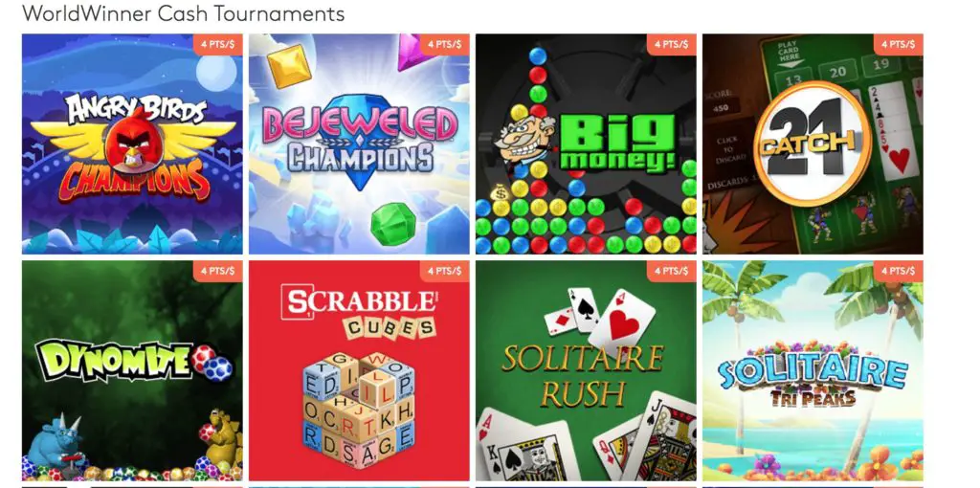Viewport: 980px width, 488px height.
Task: Click the 4 PTS/$ badge on Dynomite
Action: 217,271
